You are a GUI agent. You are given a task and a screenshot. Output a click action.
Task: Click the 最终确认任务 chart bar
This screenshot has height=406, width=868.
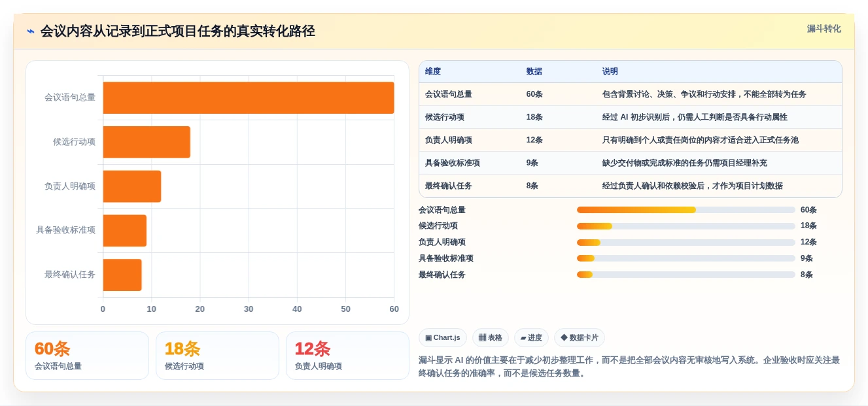tap(122, 275)
